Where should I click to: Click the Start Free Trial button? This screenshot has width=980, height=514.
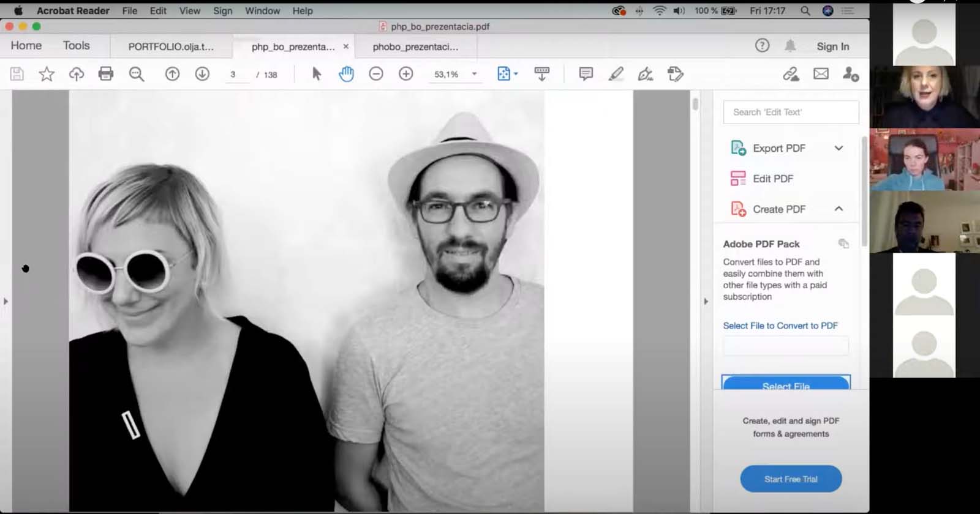[x=791, y=479]
